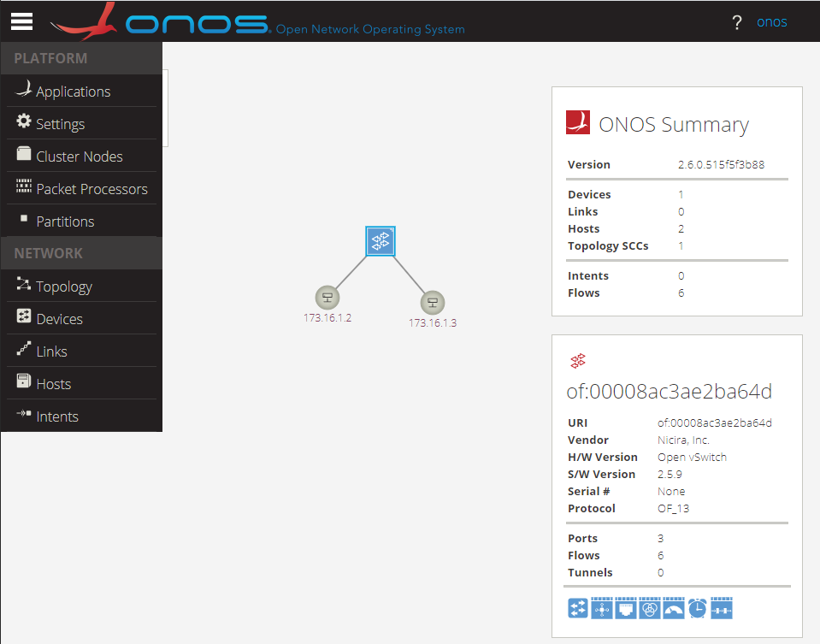The height and width of the screenshot is (644, 820).
Task: Click version value 2.6.0.515f5f3b88
Action: [x=721, y=165]
